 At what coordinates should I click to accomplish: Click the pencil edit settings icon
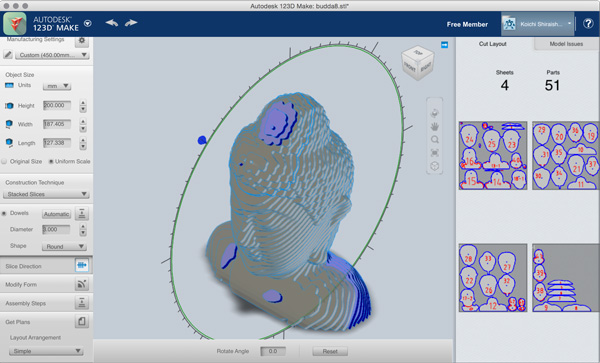point(8,55)
